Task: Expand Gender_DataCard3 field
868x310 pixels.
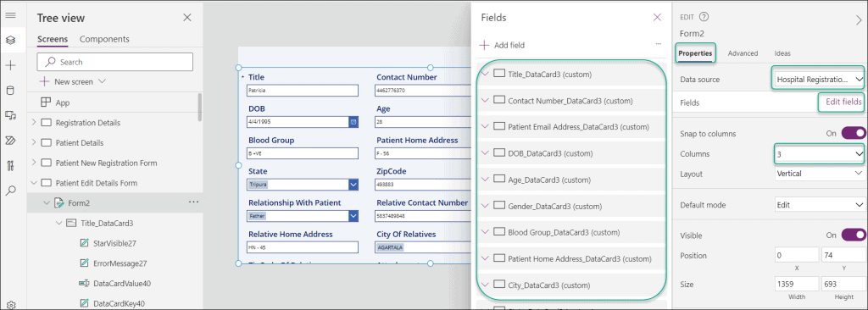Action: click(x=486, y=206)
